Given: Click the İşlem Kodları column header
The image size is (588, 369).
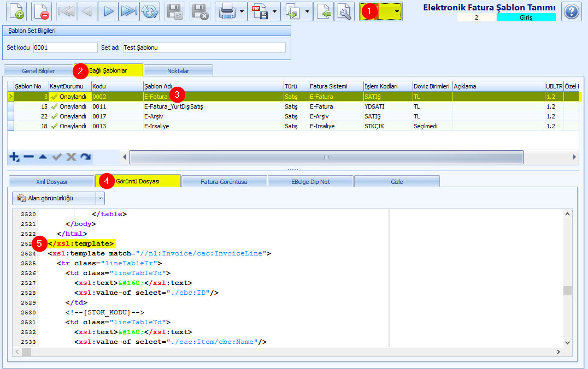Looking at the screenshot, I should (x=388, y=86).
